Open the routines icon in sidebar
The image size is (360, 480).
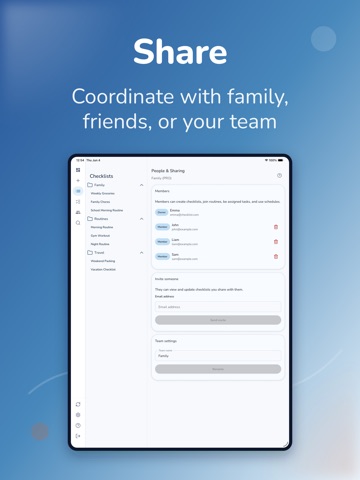point(78,202)
